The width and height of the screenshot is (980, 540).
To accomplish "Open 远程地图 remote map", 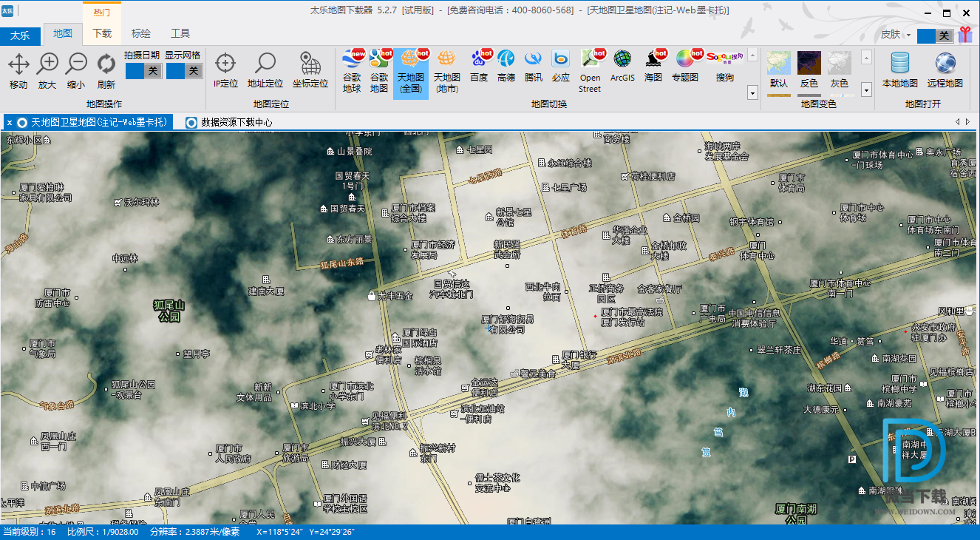I will [945, 71].
